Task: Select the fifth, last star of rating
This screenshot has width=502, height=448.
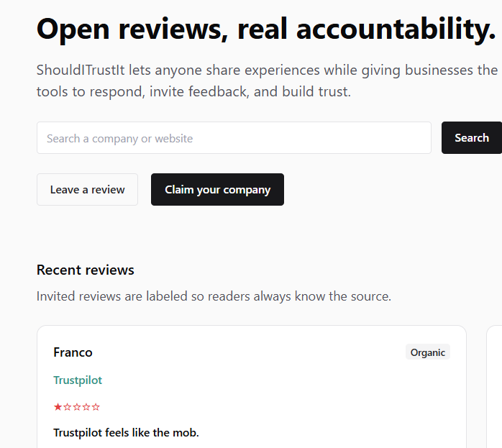Action: tap(96, 407)
